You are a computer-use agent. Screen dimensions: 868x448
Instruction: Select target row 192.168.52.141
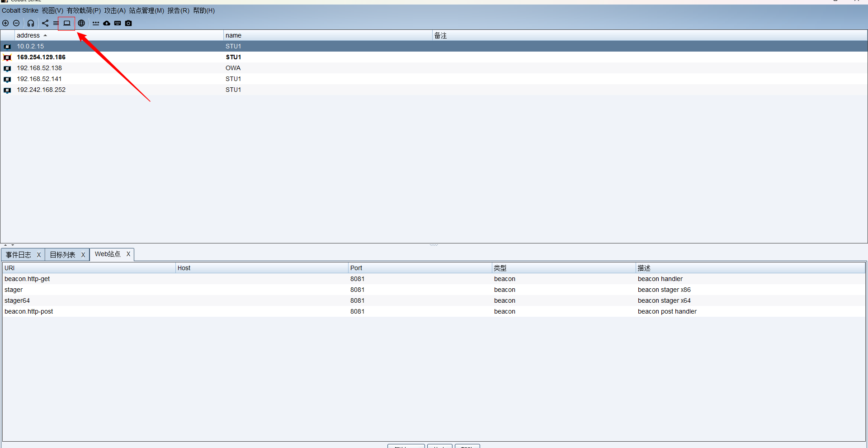tap(434, 79)
